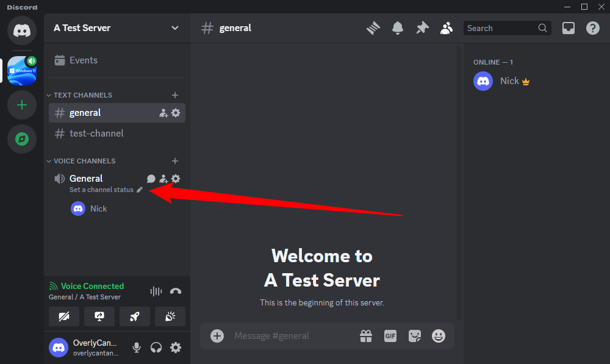The height and width of the screenshot is (364, 610).
Task: Click the search box
Action: click(508, 28)
